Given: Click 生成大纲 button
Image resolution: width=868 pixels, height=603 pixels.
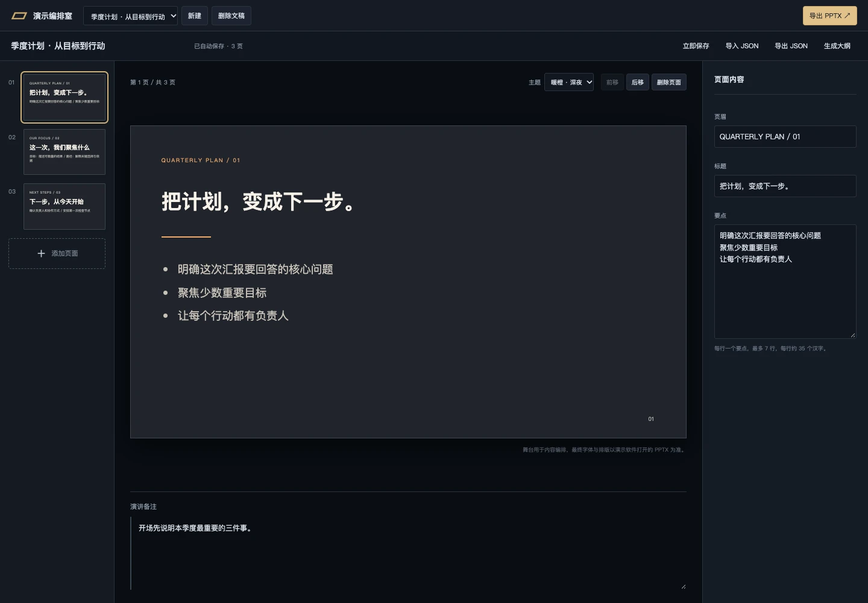Looking at the screenshot, I should pyautogui.click(x=837, y=46).
